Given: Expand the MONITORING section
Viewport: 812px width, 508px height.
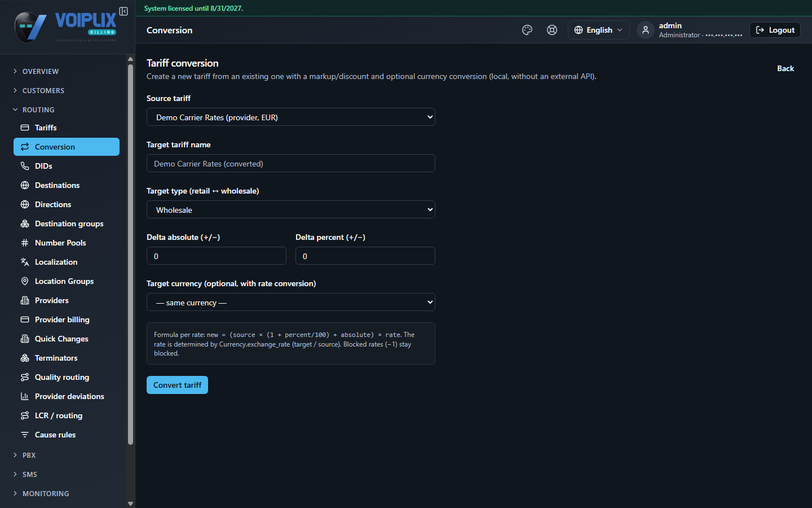Looking at the screenshot, I should pos(41,493).
